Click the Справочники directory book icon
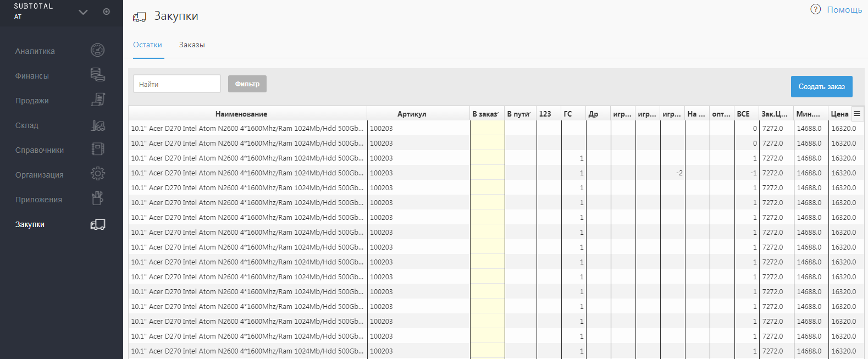 point(97,150)
